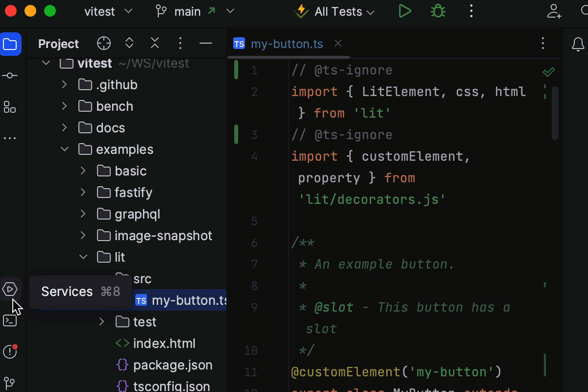
Task: Open the Version Control tool window
Action: pyautogui.click(x=10, y=383)
